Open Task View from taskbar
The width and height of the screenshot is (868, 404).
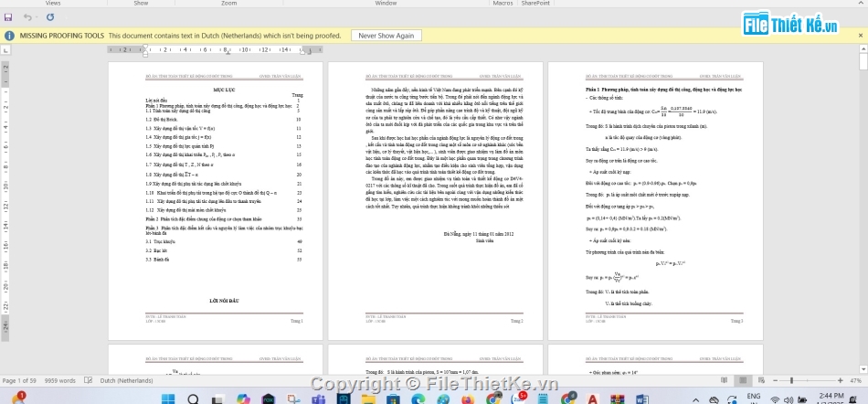(x=218, y=399)
